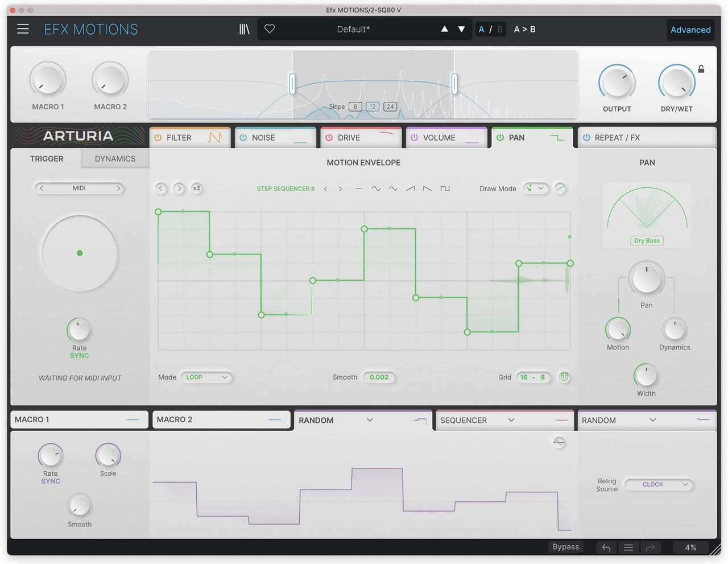Switch to the DYNAMICS tab
This screenshot has width=728, height=564.
(x=115, y=159)
